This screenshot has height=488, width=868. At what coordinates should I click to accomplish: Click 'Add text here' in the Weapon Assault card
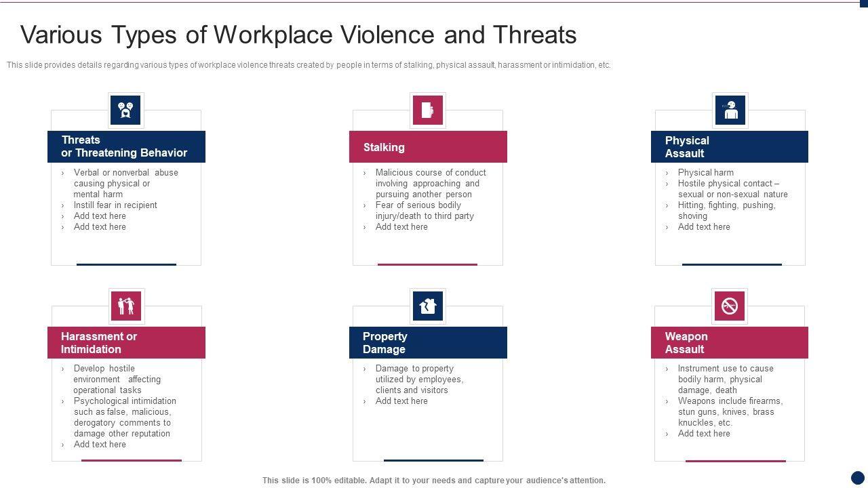(x=704, y=433)
